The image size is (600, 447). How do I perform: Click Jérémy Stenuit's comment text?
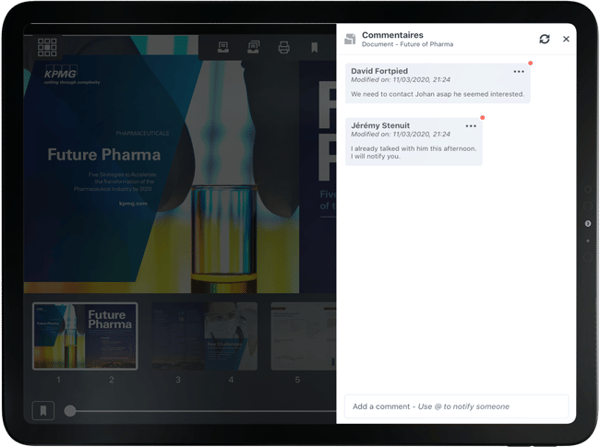413,153
